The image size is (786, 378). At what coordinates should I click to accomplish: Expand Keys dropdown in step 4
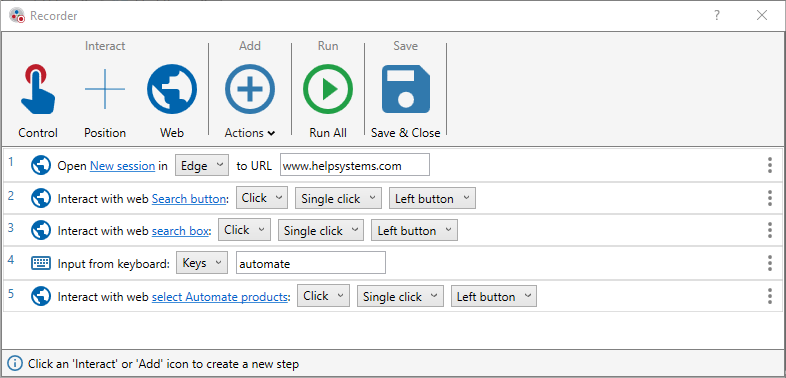(202, 263)
